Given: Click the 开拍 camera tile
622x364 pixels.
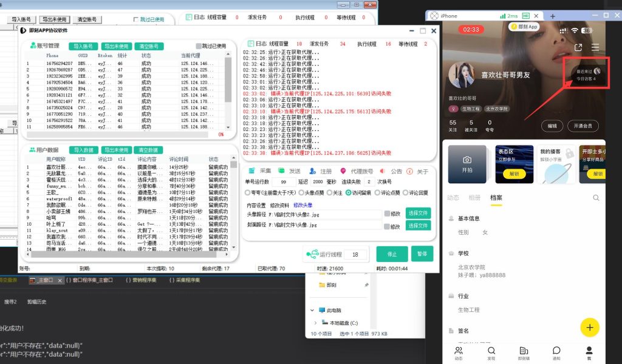Looking at the screenshot, I should tap(466, 164).
